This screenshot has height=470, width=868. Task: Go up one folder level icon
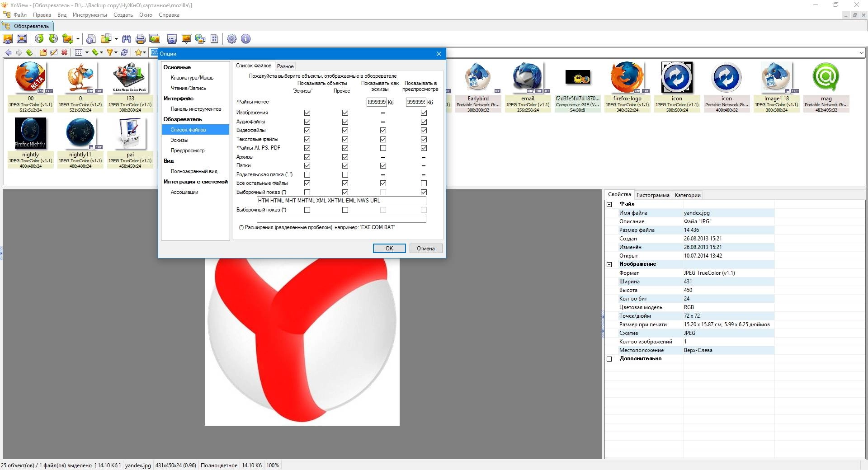[29, 52]
